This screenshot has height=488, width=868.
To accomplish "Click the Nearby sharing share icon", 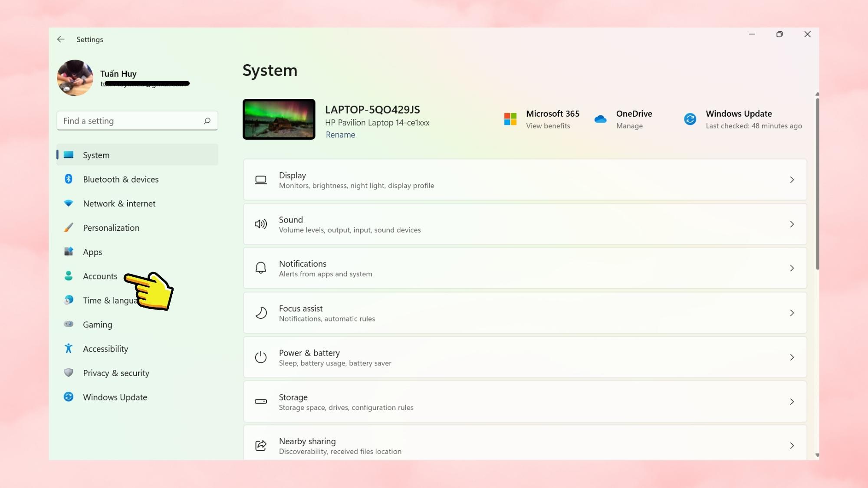I will tap(261, 445).
